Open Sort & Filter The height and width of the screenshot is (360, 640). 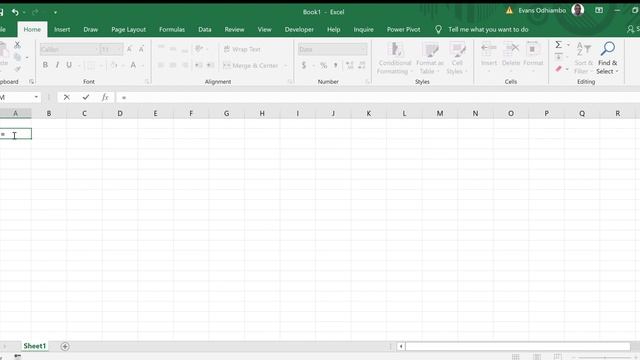pos(583,58)
